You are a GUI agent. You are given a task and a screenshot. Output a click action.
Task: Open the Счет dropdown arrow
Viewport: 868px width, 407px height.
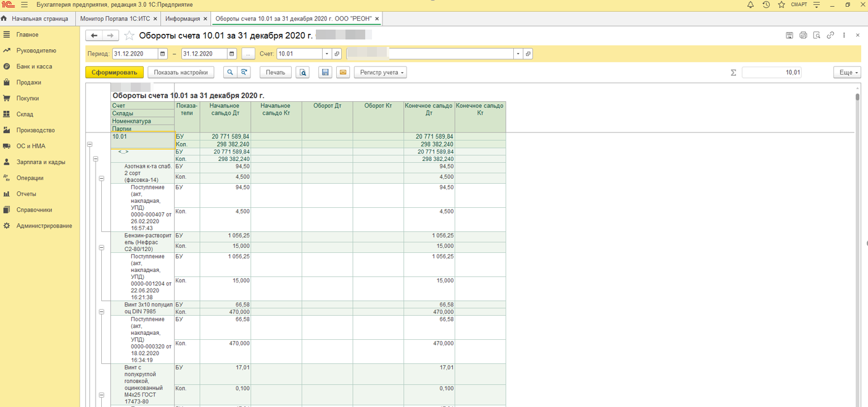pyautogui.click(x=327, y=54)
